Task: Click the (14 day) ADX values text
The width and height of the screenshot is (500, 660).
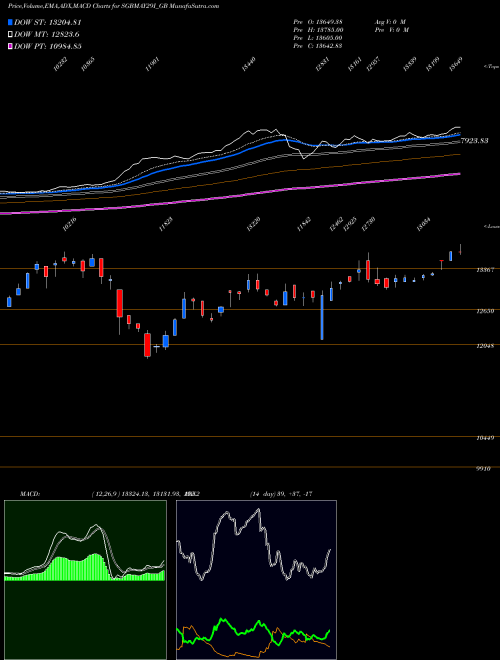Action: [x=281, y=494]
